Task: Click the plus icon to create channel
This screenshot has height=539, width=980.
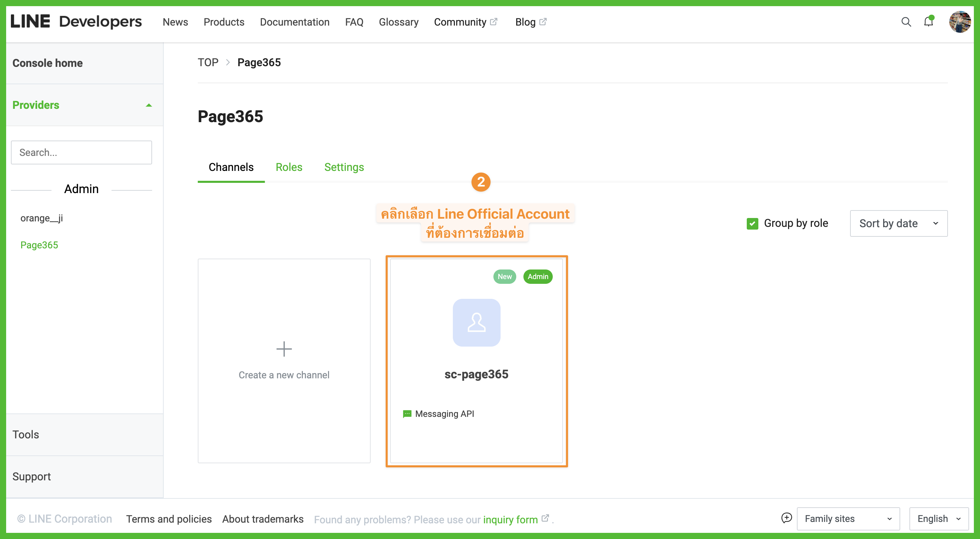Action: (284, 349)
